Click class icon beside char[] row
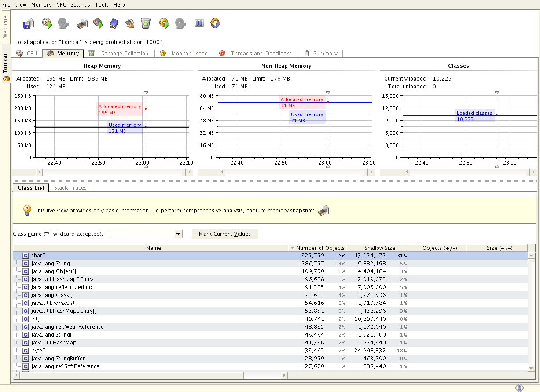The height and width of the screenshot is (392, 540). [x=26, y=256]
